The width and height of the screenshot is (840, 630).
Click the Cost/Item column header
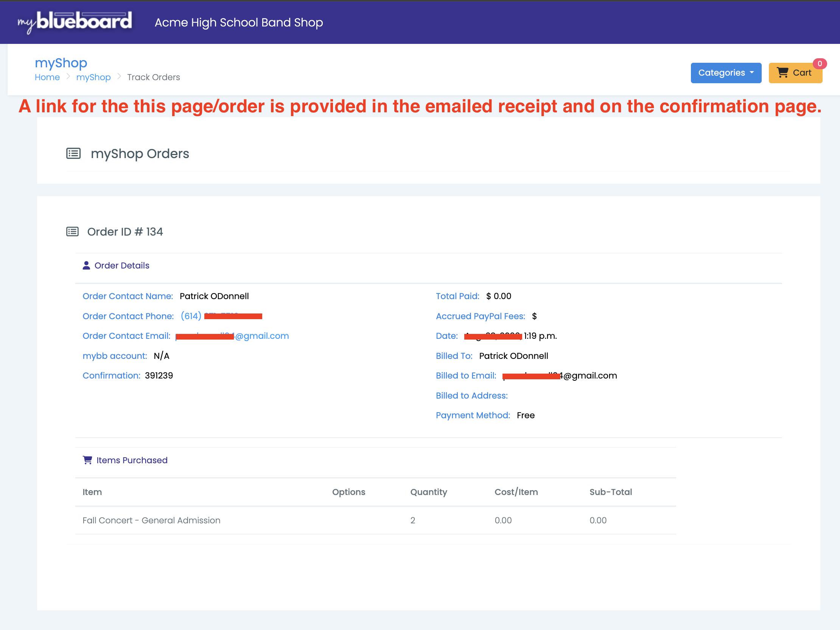pos(516,492)
